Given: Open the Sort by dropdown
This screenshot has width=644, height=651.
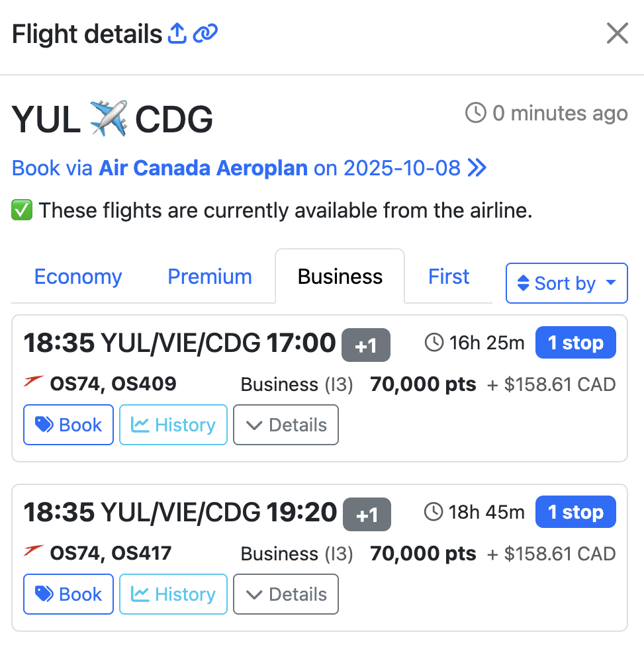Looking at the screenshot, I should pyautogui.click(x=567, y=283).
